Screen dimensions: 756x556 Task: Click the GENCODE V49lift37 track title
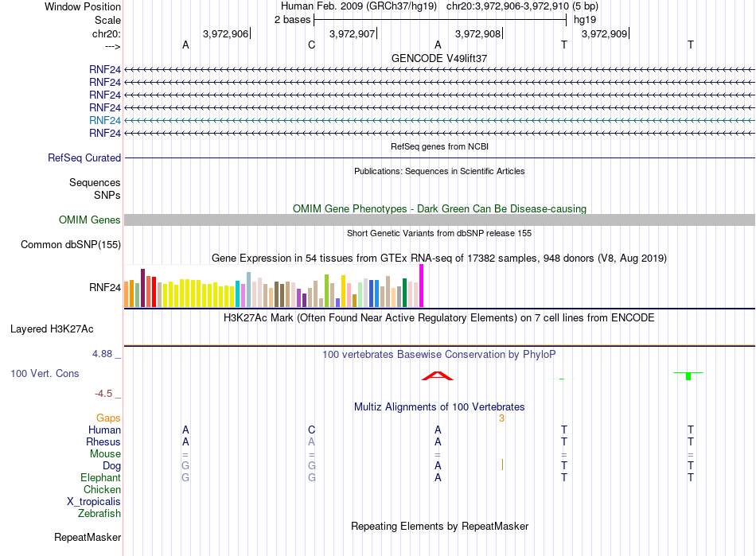439,58
